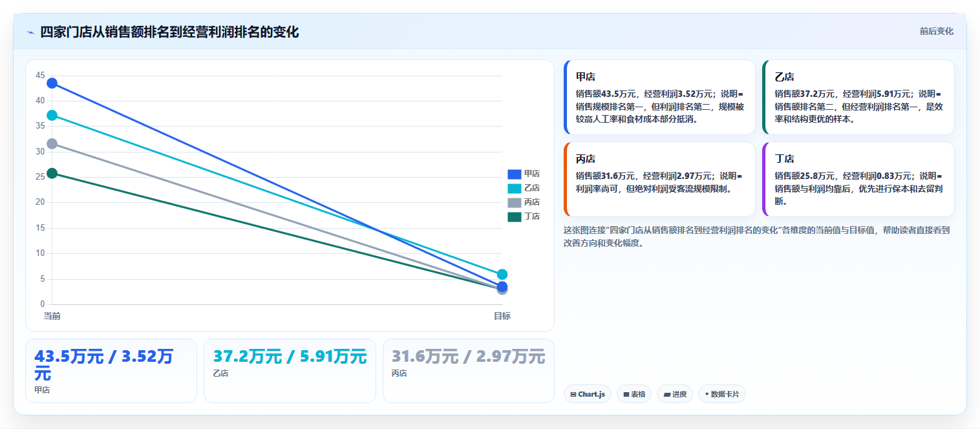
Task: Select the 乙店 当前 data point at 37.2
Action: 52,115
